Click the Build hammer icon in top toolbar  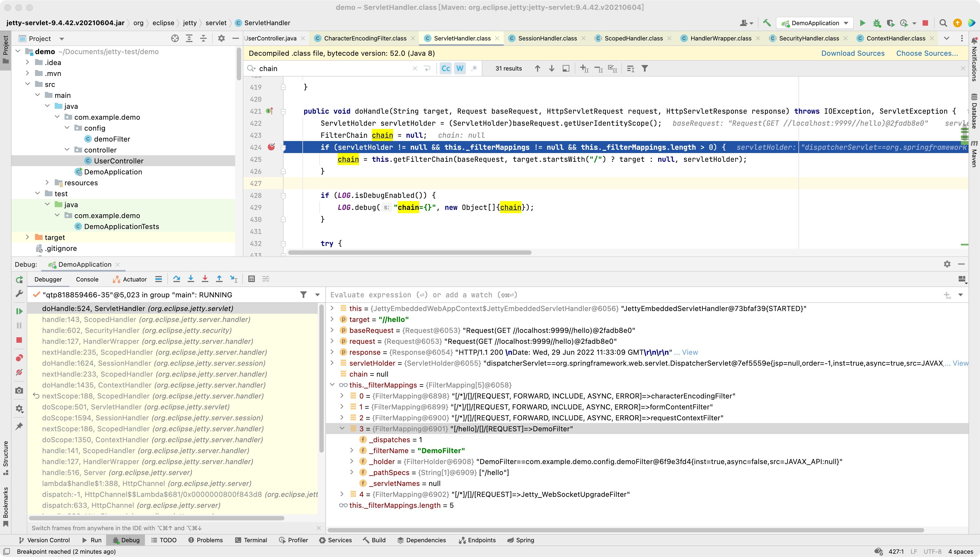click(766, 23)
